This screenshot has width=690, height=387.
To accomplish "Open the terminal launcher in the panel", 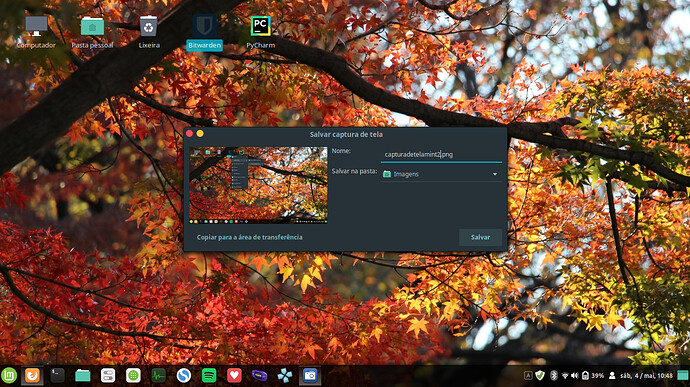I will [x=57, y=376].
